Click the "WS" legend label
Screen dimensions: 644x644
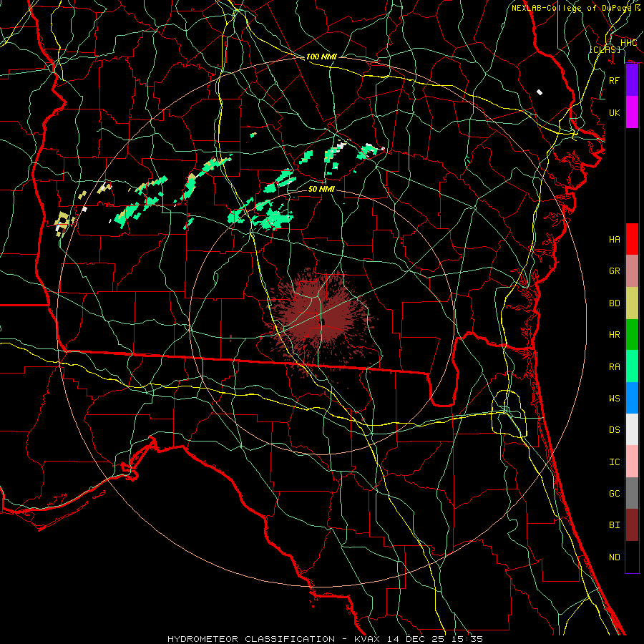(615, 398)
